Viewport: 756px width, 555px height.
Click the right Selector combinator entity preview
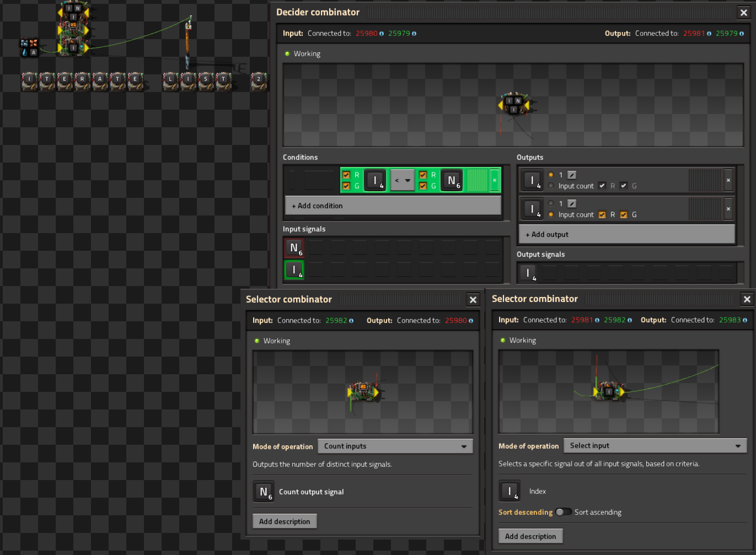click(x=609, y=391)
